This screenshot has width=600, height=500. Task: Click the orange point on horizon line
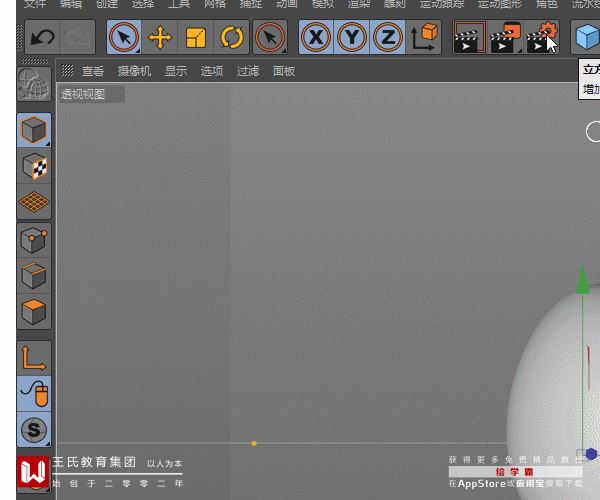254,444
